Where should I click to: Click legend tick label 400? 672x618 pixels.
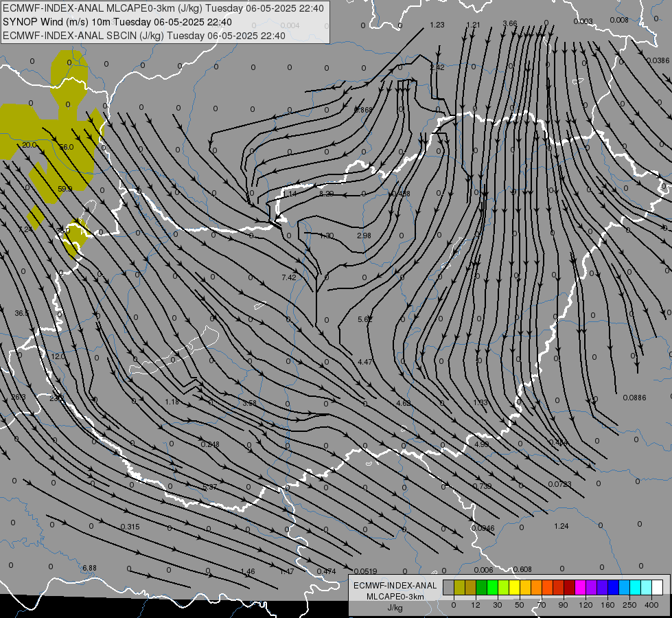coord(651,605)
